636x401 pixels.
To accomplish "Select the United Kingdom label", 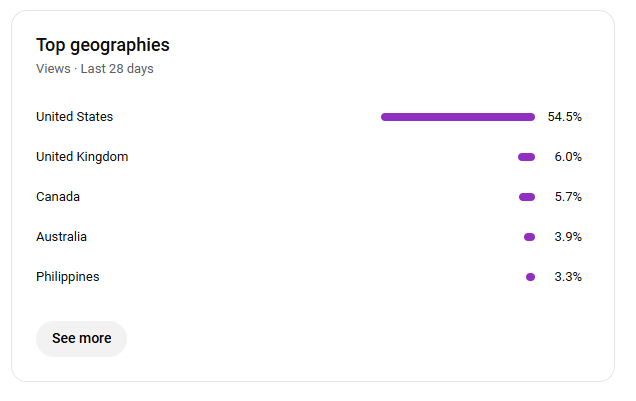I will [x=82, y=157].
